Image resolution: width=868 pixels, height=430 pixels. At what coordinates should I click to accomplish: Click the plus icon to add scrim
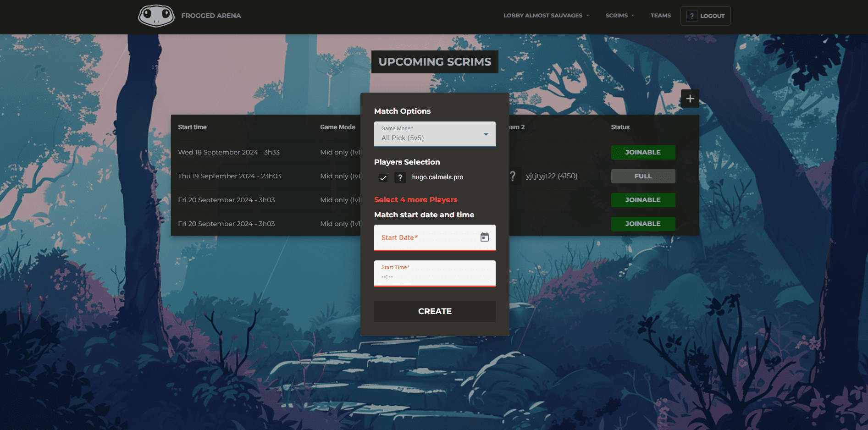pos(690,99)
